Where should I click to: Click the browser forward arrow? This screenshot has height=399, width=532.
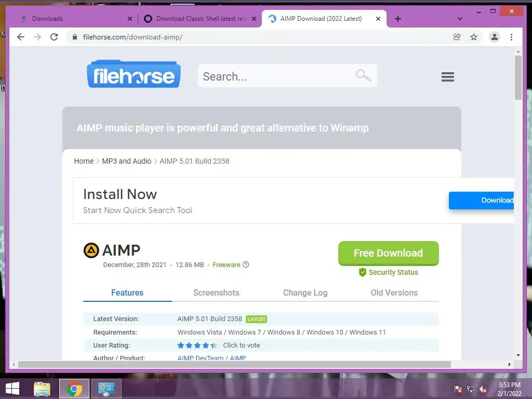click(x=37, y=37)
